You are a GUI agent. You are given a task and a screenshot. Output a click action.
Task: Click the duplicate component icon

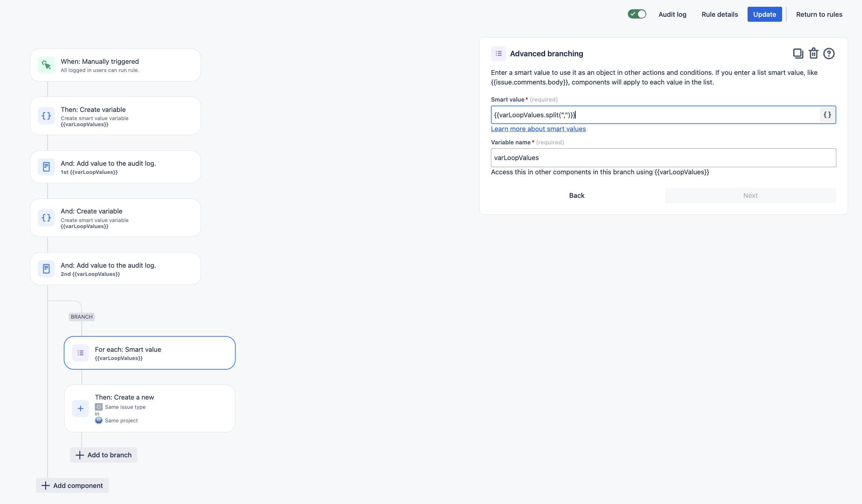pyautogui.click(x=798, y=53)
